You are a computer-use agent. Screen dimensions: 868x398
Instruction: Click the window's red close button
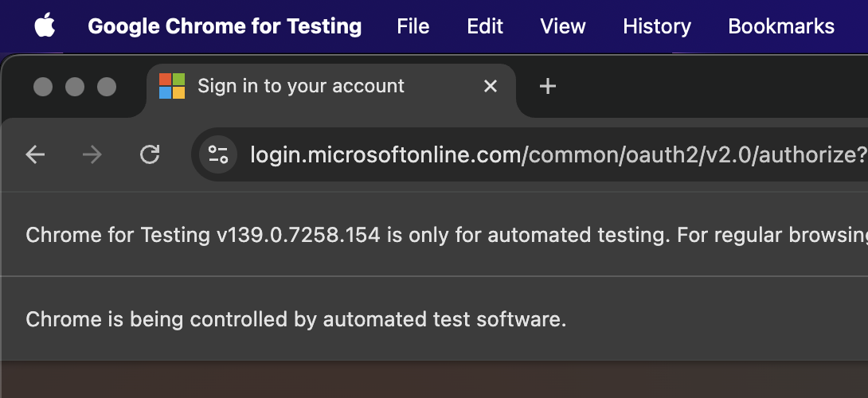pyautogui.click(x=43, y=86)
